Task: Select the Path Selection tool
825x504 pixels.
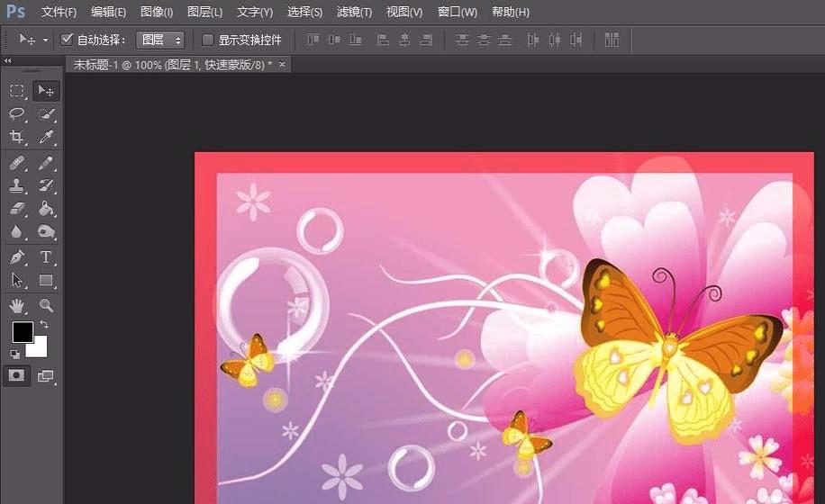Action: coord(17,280)
